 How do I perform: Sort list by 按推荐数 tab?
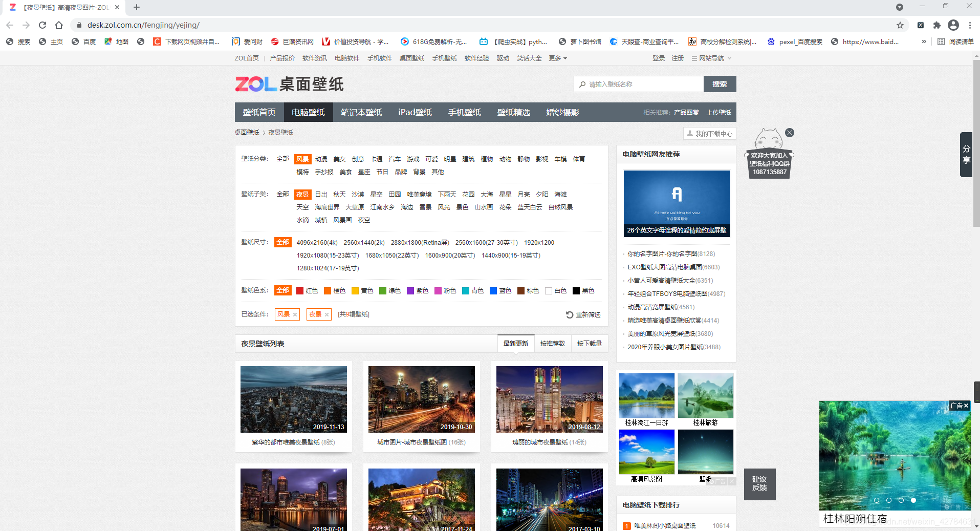coord(553,344)
